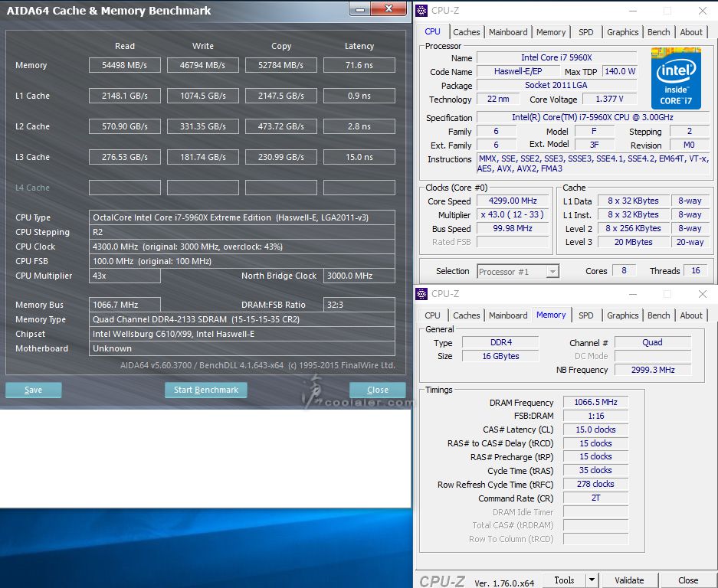Switch to Bench tab in top CPU-Z window
This screenshot has width=718, height=588.
click(658, 32)
